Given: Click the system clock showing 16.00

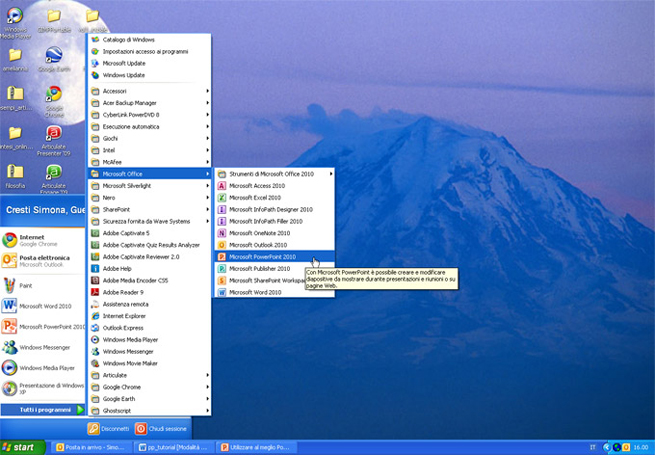Looking at the screenshot, I should (641, 447).
